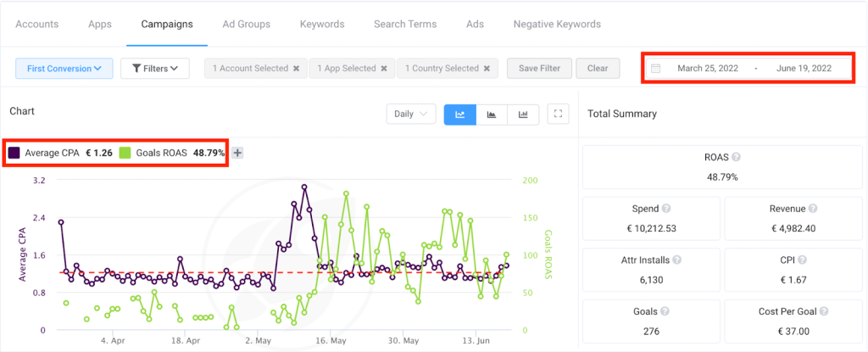Image resolution: width=868 pixels, height=352 pixels.
Task: Click the 16. May x-axis label
Action: click(x=330, y=340)
